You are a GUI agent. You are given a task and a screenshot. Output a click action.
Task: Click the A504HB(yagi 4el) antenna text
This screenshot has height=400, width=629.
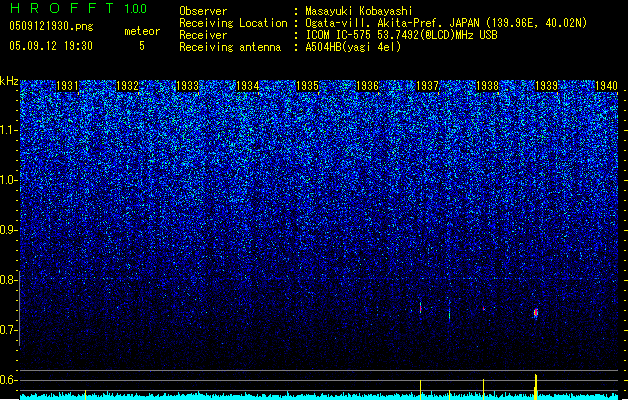[x=353, y=47]
